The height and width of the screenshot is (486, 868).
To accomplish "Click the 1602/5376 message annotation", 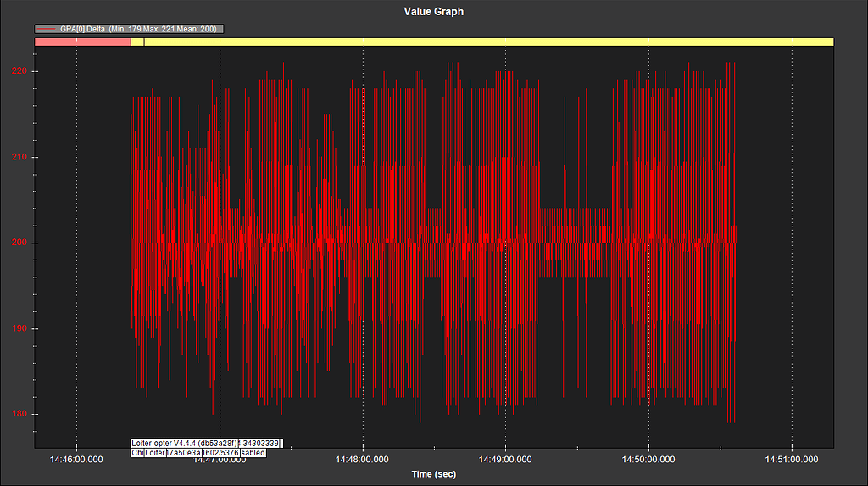I will click(220, 453).
